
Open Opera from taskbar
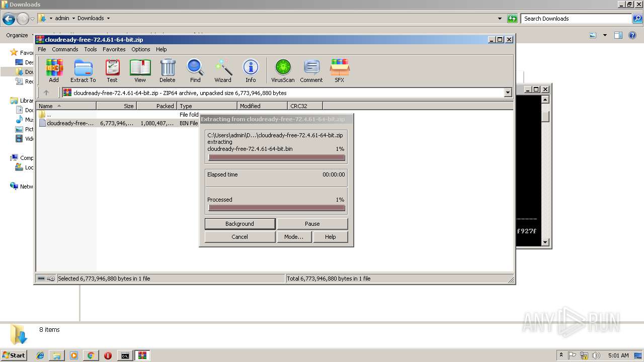(x=108, y=355)
